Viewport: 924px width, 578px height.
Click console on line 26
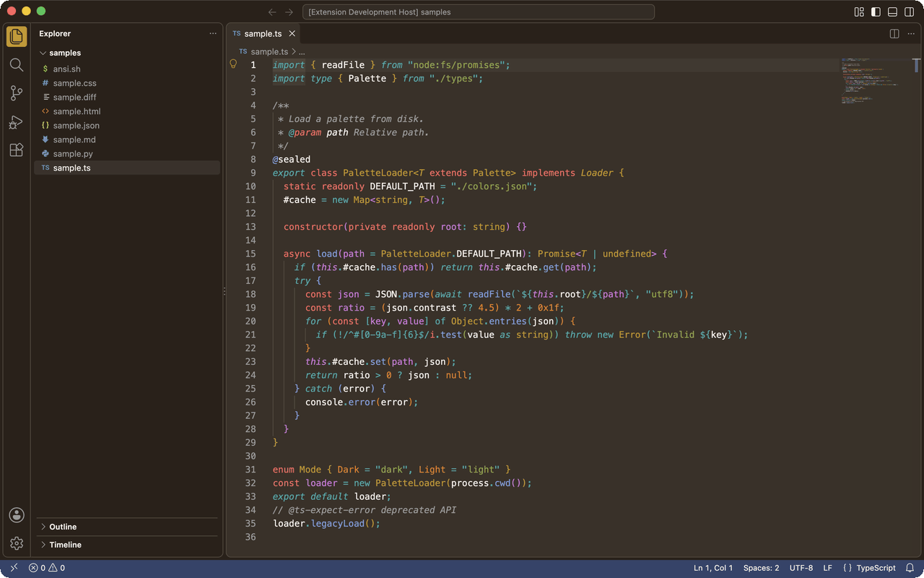coord(324,402)
